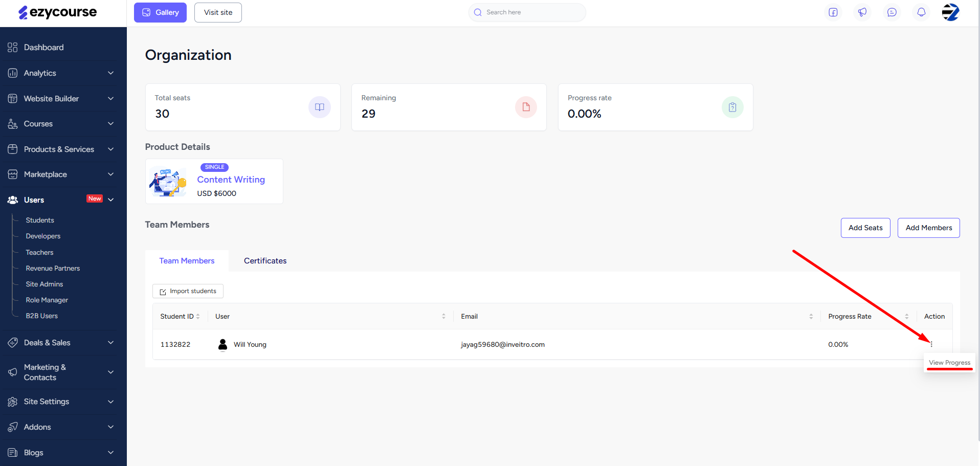This screenshot has width=980, height=466.
Task: Click the Marketplace store icon
Action: coord(13,174)
